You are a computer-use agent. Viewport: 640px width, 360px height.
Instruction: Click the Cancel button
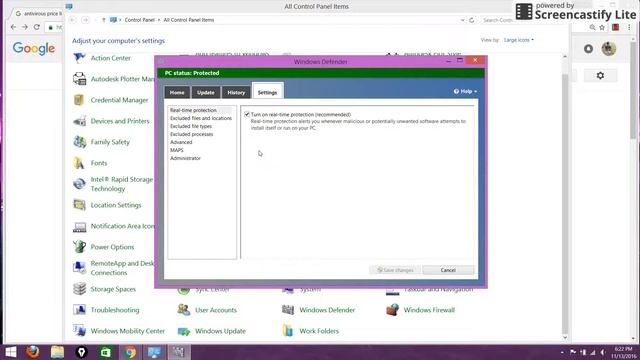pyautogui.click(x=448, y=270)
